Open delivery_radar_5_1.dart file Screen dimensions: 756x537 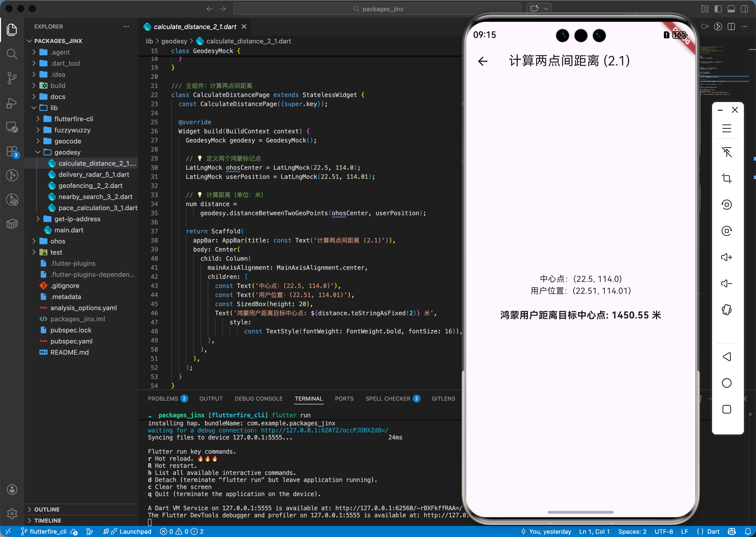[93, 174]
